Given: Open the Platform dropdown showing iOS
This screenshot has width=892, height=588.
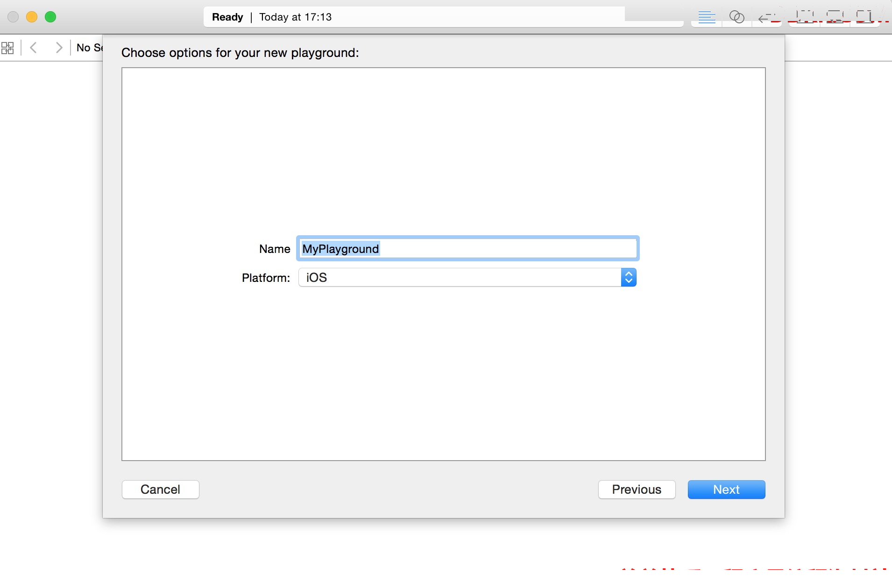Looking at the screenshot, I should (467, 278).
